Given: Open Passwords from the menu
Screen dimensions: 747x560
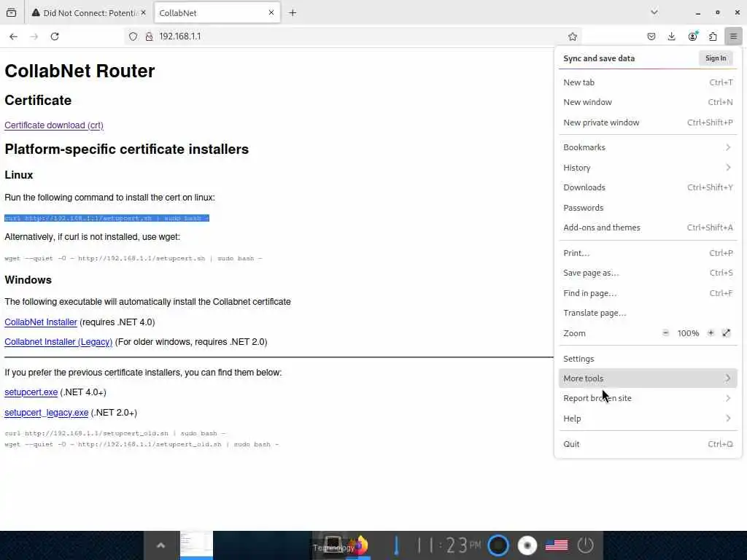Looking at the screenshot, I should point(648,208).
